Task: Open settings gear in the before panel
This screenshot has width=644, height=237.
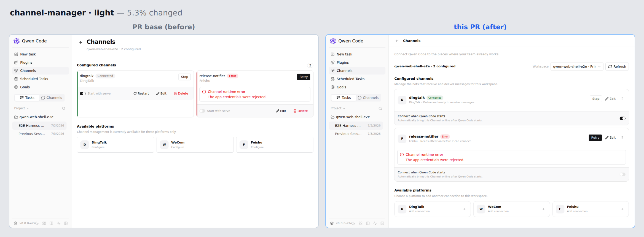Action: pyautogui.click(x=15, y=223)
